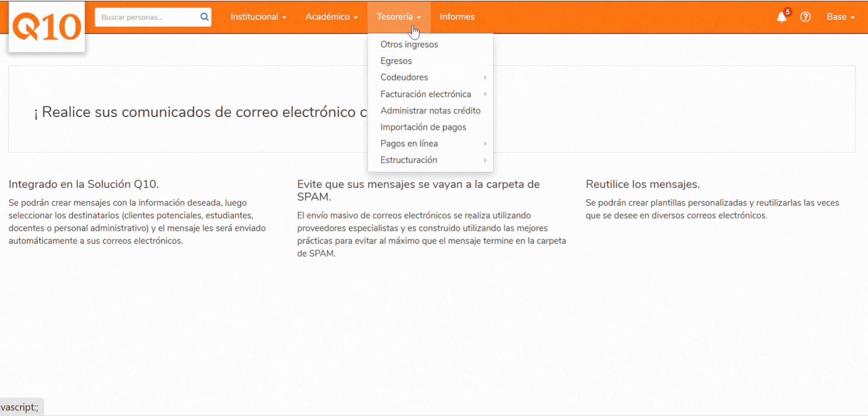Focus the Buscar personas search field
Viewport: 868px width, 416px height.
pos(153,17)
